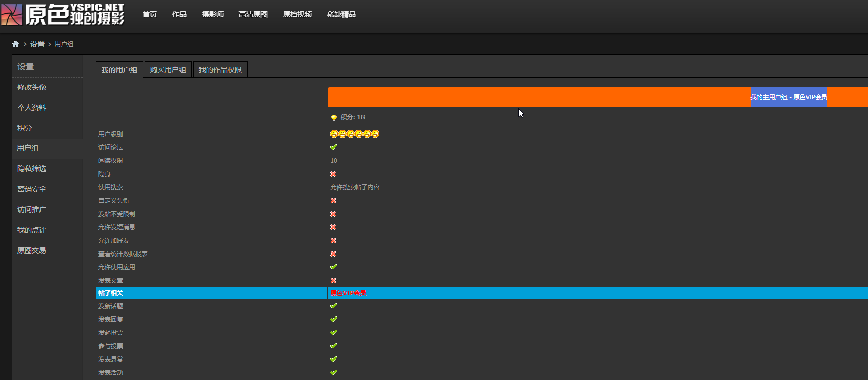
Task: Click the 发表活动 row label
Action: tap(111, 373)
